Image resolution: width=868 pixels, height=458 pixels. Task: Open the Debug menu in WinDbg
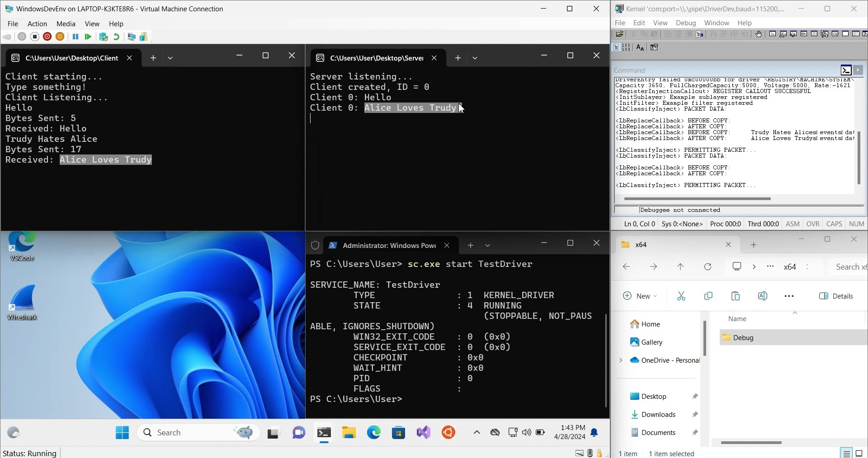coord(685,23)
